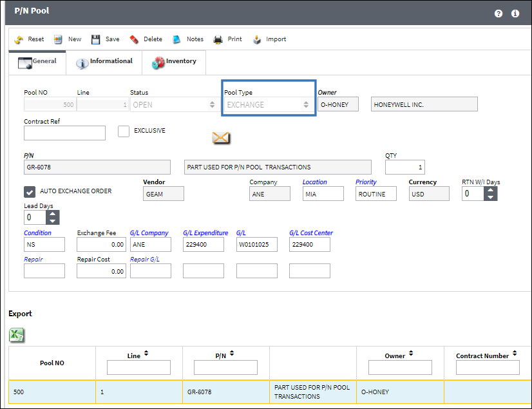Click the Reset toolbar icon
This screenshot has width=532, height=409.
point(18,39)
